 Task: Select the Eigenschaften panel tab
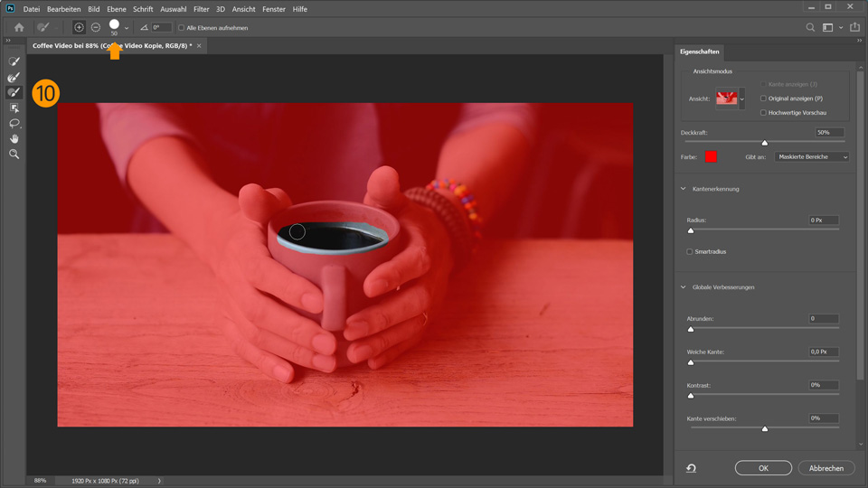tap(700, 52)
